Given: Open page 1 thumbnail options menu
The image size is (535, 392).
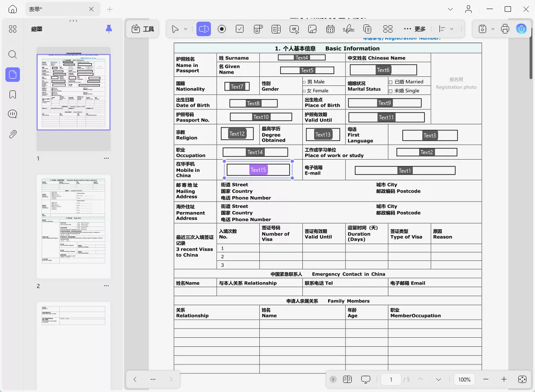Looking at the screenshot, I should click(106, 158).
